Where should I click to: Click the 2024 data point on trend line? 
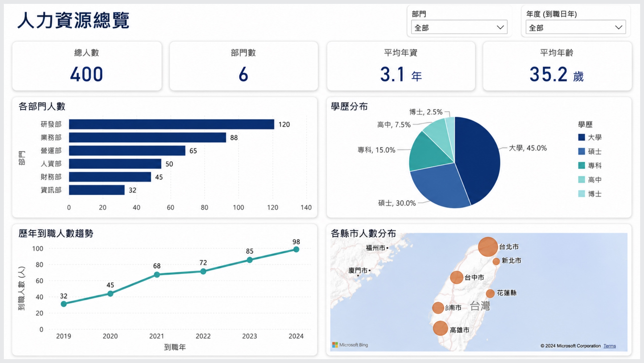(296, 250)
